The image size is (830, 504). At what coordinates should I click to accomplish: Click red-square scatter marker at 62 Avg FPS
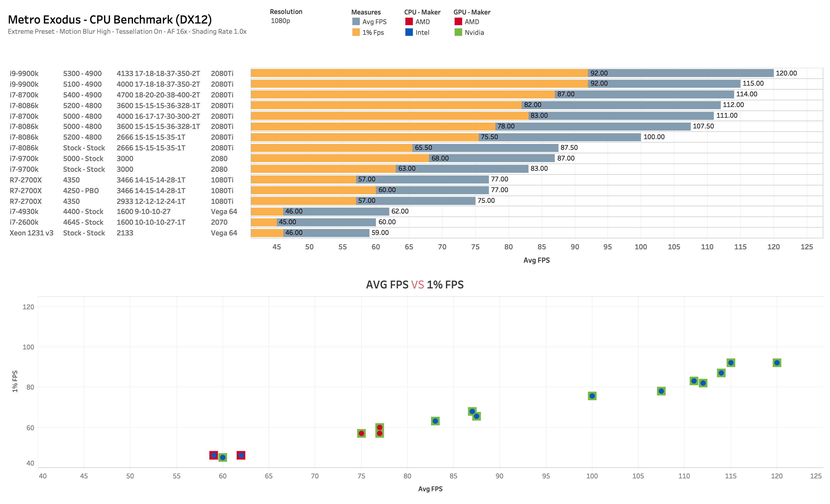click(x=241, y=455)
